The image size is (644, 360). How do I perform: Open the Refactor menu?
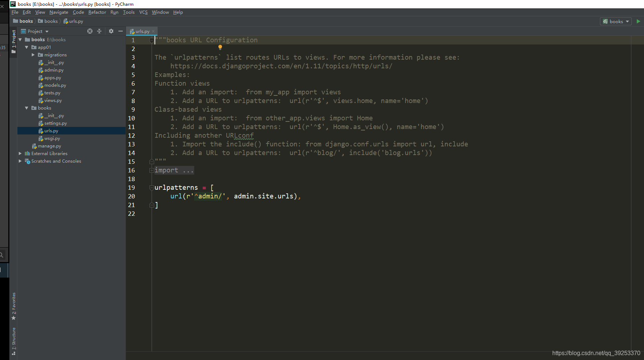pyautogui.click(x=97, y=12)
